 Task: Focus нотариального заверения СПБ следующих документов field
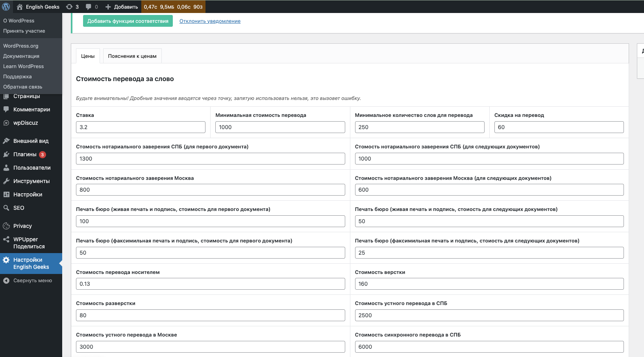click(x=489, y=159)
